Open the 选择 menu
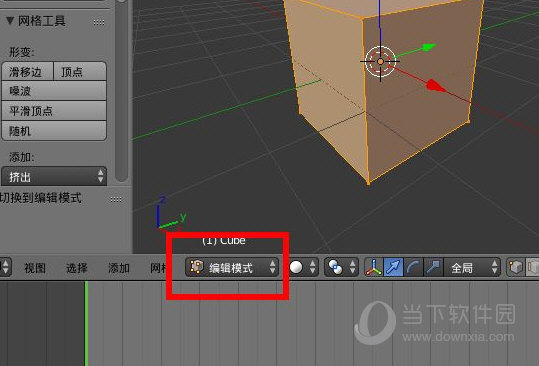This screenshot has height=366, width=539. pyautogui.click(x=77, y=268)
